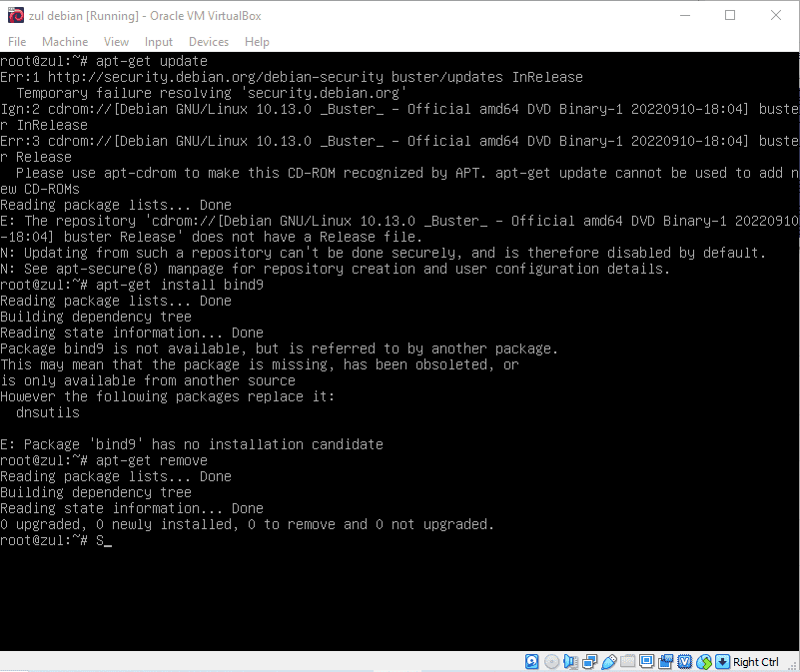Click the network adapter indicator icon
Image resolution: width=800 pixels, height=672 pixels.
coord(590,662)
